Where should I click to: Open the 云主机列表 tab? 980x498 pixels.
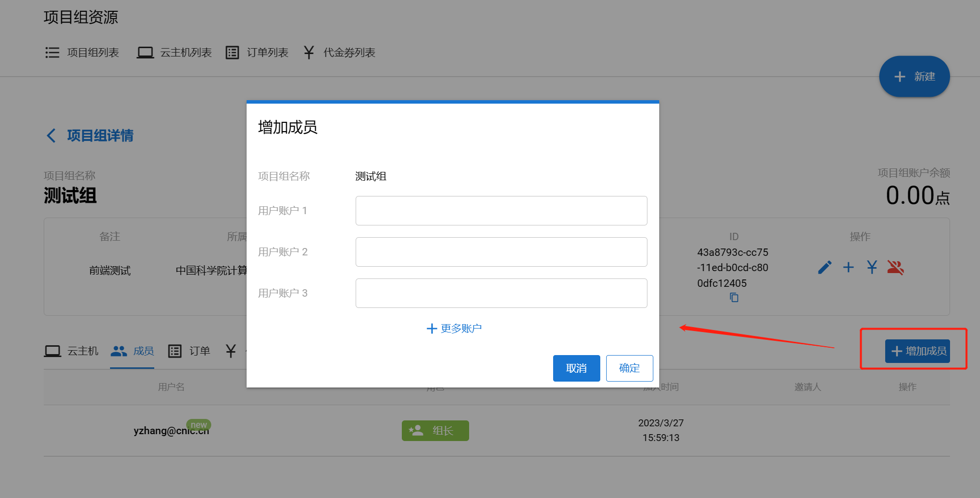174,53
